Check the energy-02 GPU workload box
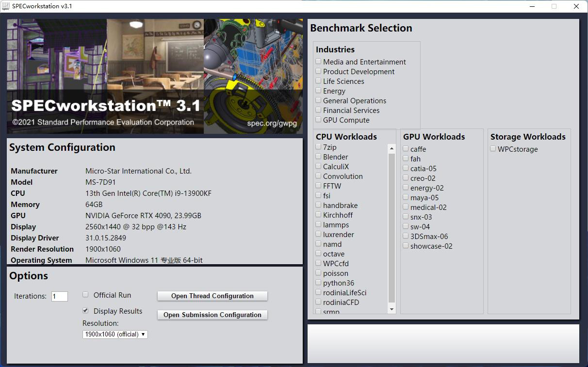Image resolution: width=588 pixels, height=367 pixels. click(x=406, y=187)
